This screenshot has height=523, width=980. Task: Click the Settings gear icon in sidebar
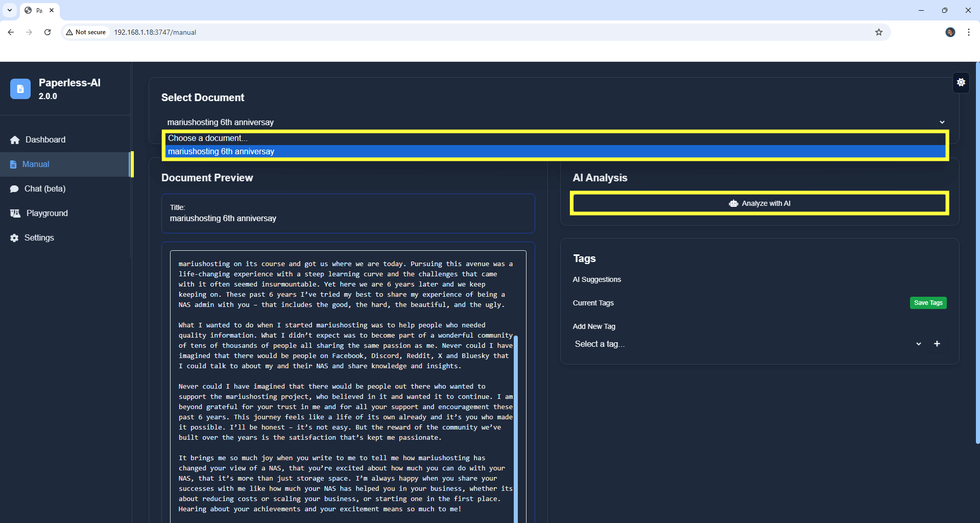(14, 238)
